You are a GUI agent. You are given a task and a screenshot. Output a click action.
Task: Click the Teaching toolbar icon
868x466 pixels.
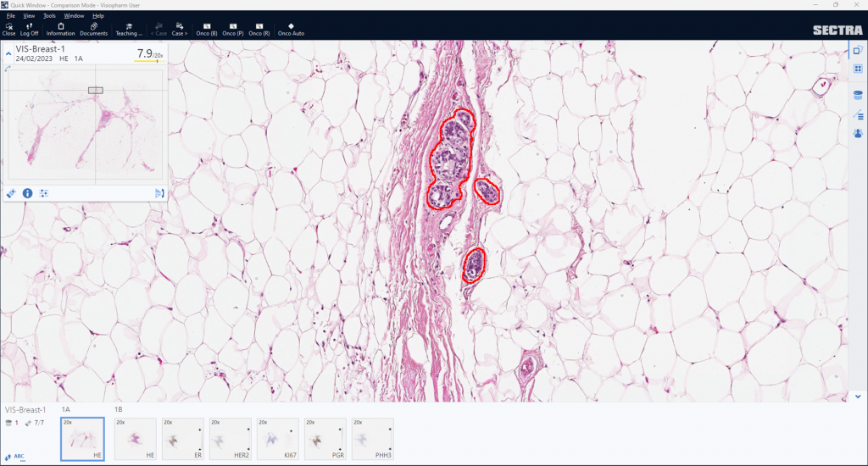point(129,29)
